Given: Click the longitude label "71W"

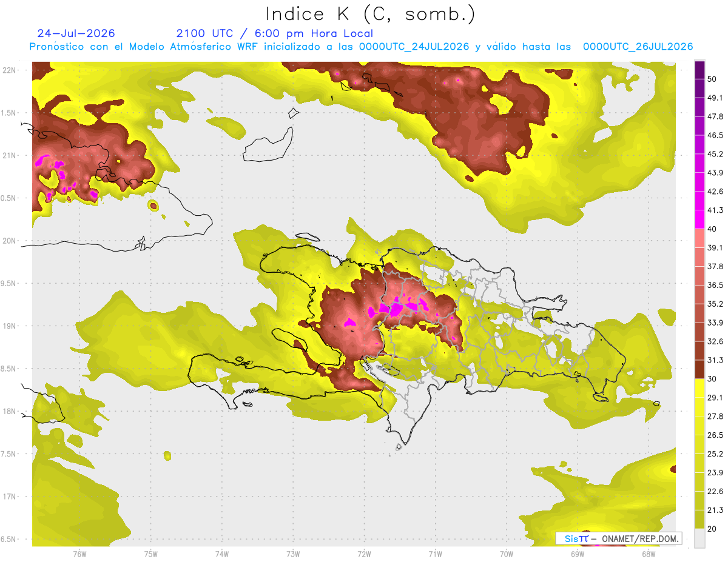Looking at the screenshot, I should [x=435, y=554].
